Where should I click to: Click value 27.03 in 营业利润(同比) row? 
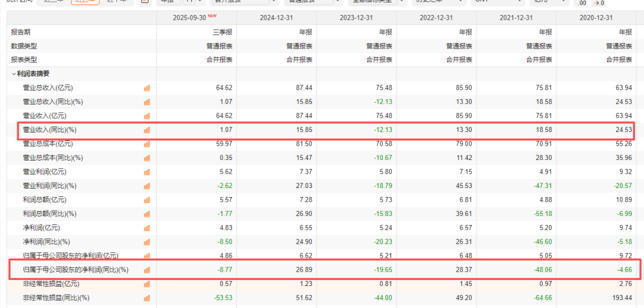305,186
